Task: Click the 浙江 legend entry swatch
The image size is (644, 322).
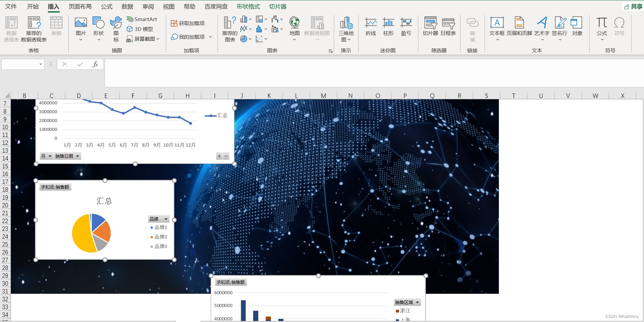Action: [x=397, y=311]
